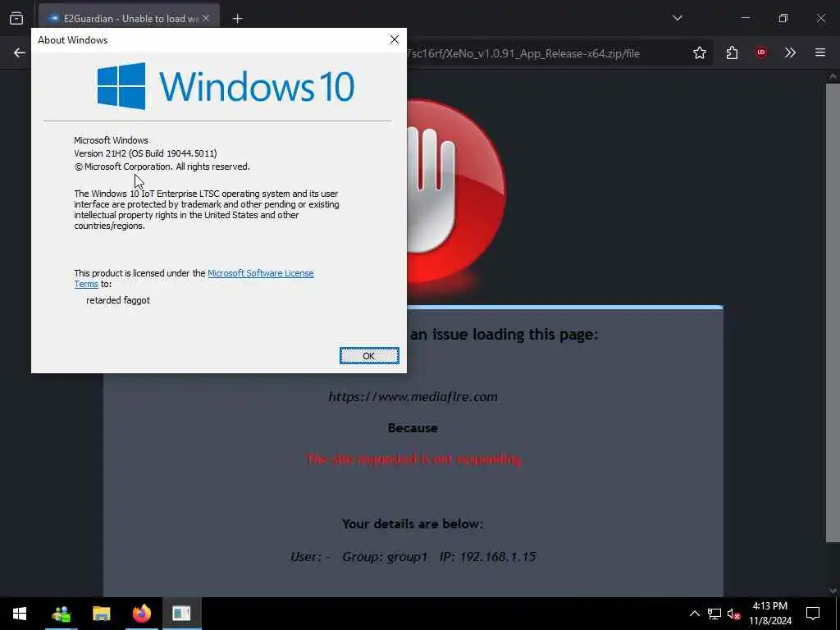840x630 pixels.
Task: Open File Explorer from the taskbar
Action: [x=101, y=614]
